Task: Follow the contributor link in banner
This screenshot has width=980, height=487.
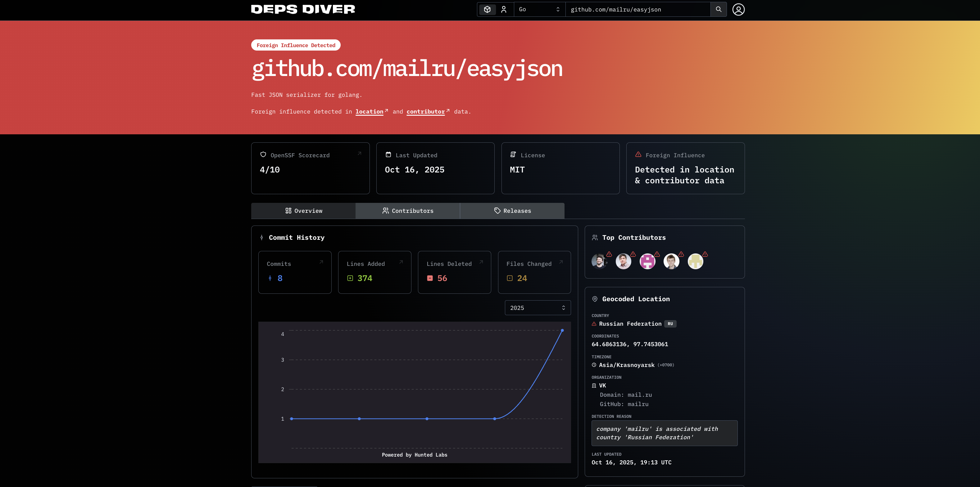Action: click(x=425, y=112)
